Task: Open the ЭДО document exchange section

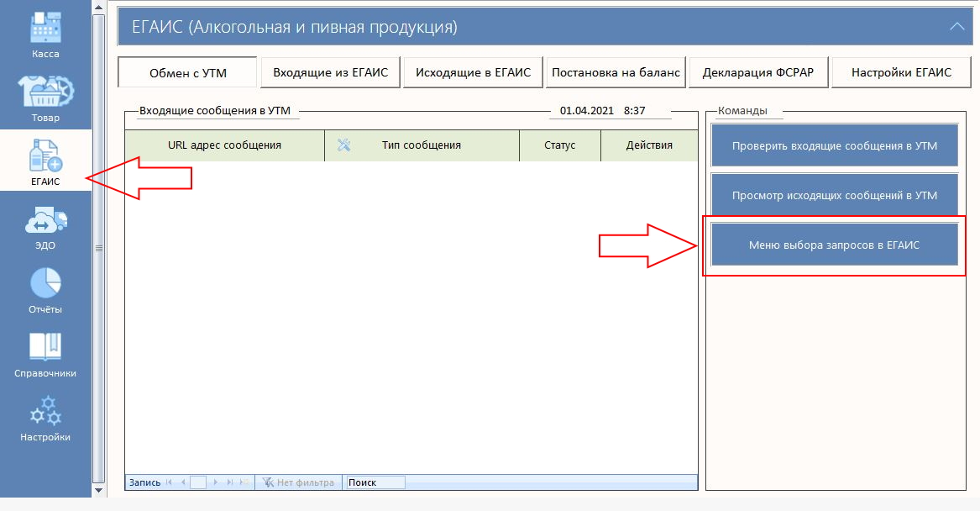Action: tap(45, 226)
